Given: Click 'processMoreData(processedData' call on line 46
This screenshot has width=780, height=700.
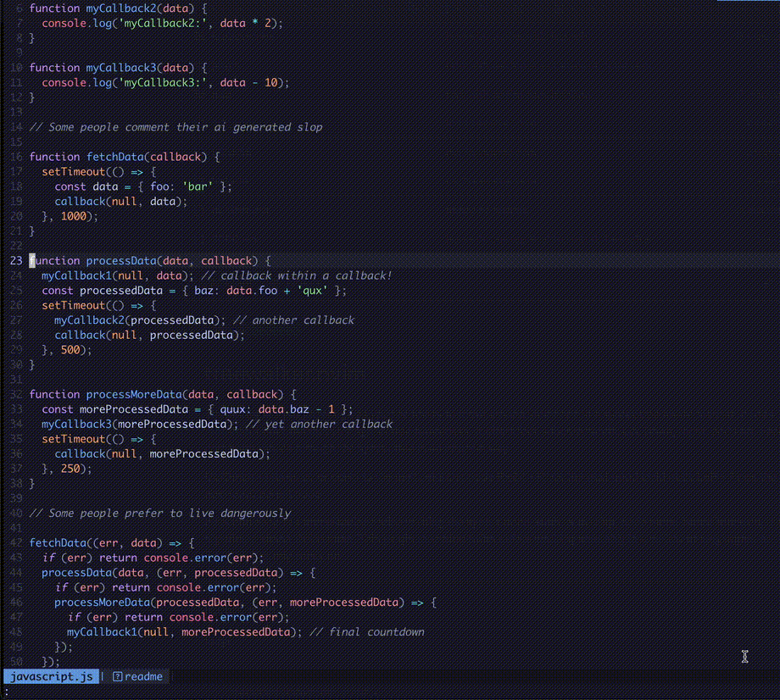Looking at the screenshot, I should 147,603.
